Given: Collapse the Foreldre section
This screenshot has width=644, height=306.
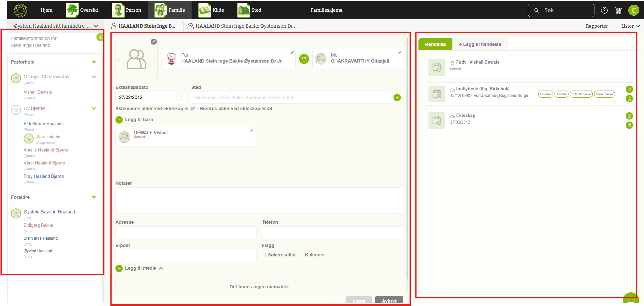Looking at the screenshot, I should pos(94,197).
